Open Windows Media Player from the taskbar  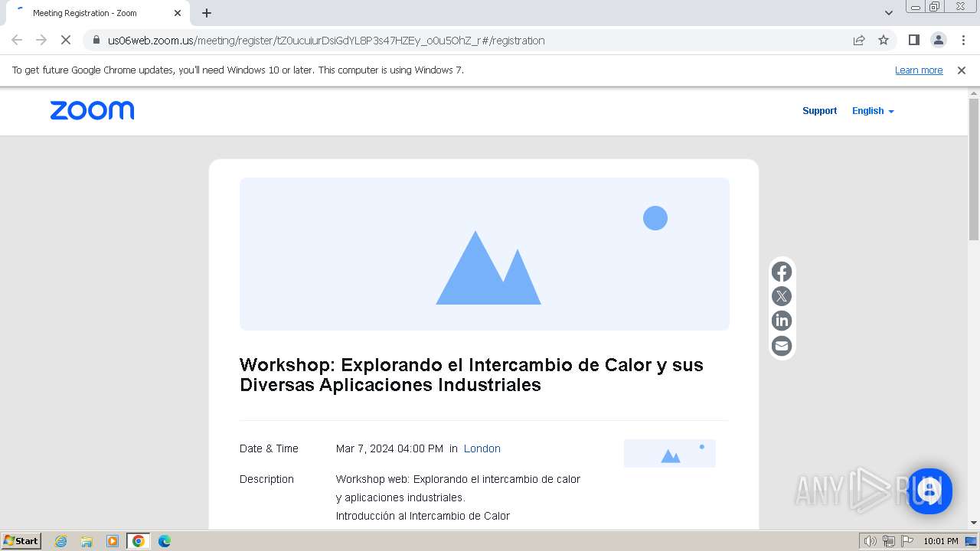pyautogui.click(x=113, y=541)
